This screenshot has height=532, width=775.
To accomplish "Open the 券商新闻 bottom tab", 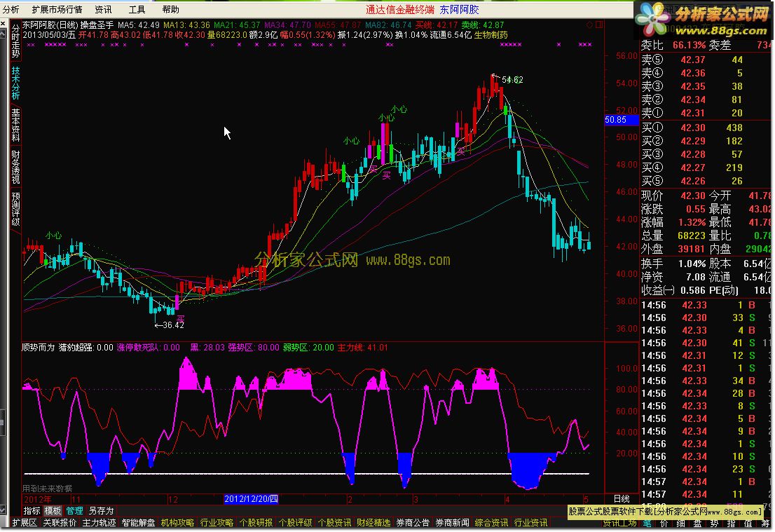I will pyautogui.click(x=452, y=523).
